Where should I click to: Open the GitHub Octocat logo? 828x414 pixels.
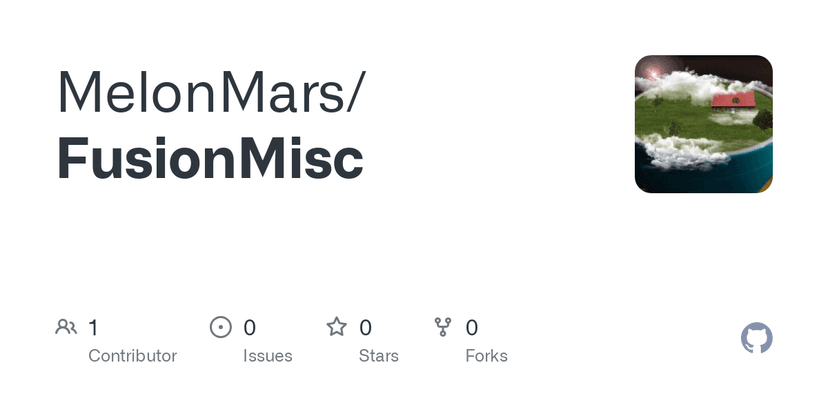[x=756, y=339]
